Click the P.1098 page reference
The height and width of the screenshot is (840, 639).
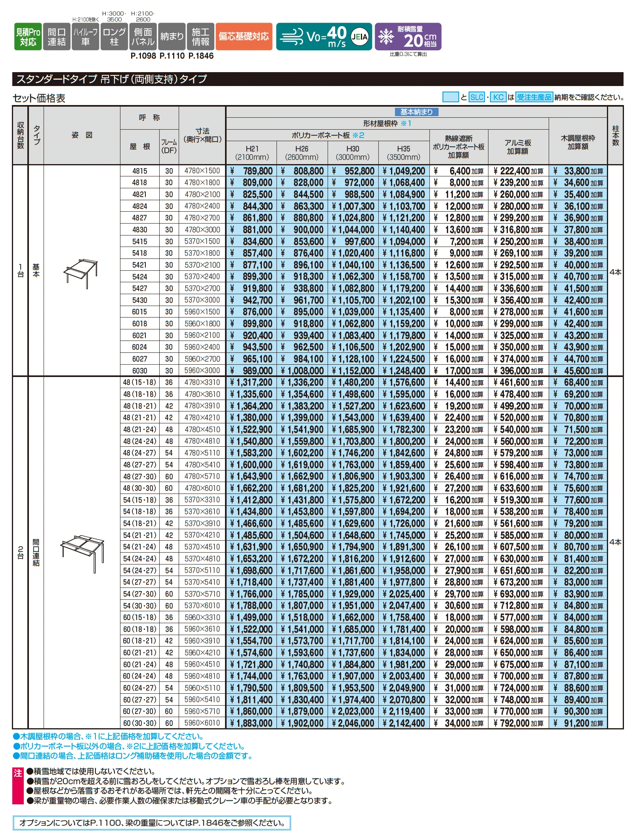tap(143, 56)
